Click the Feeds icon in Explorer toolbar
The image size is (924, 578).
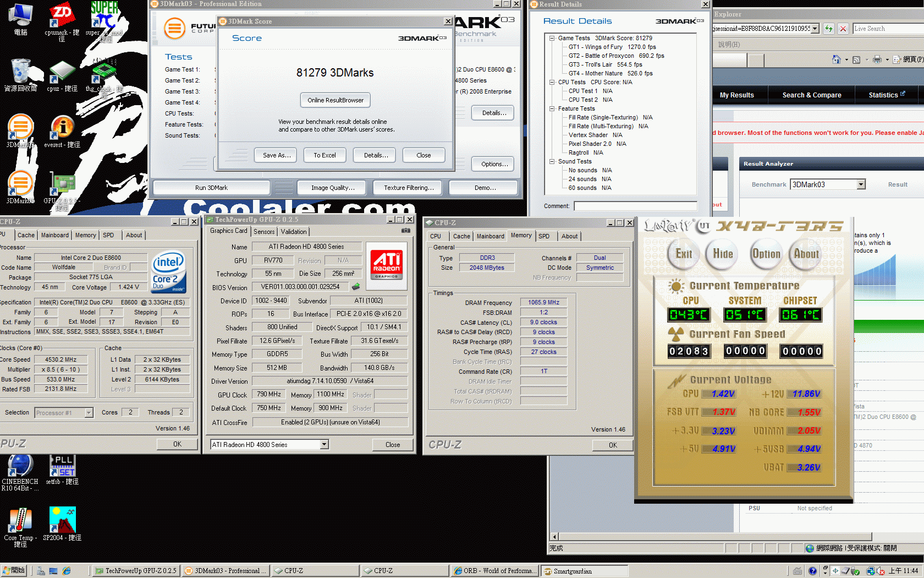856,59
